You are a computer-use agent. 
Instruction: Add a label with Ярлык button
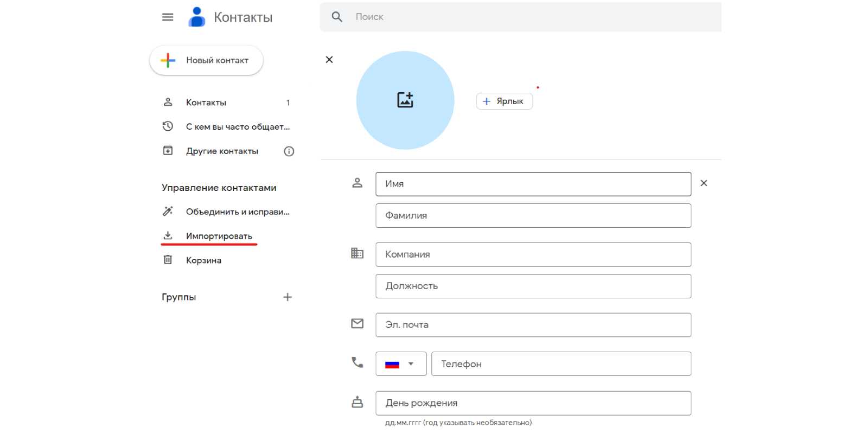coord(504,101)
